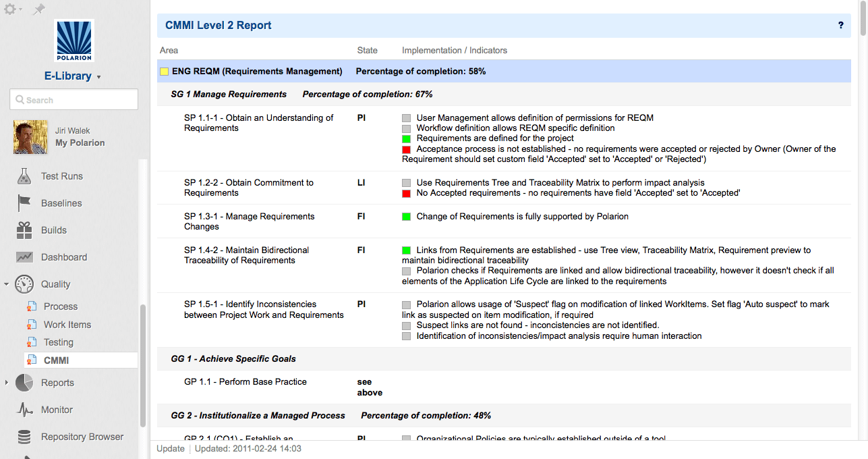Click the Baselines flag icon

pyautogui.click(x=24, y=203)
